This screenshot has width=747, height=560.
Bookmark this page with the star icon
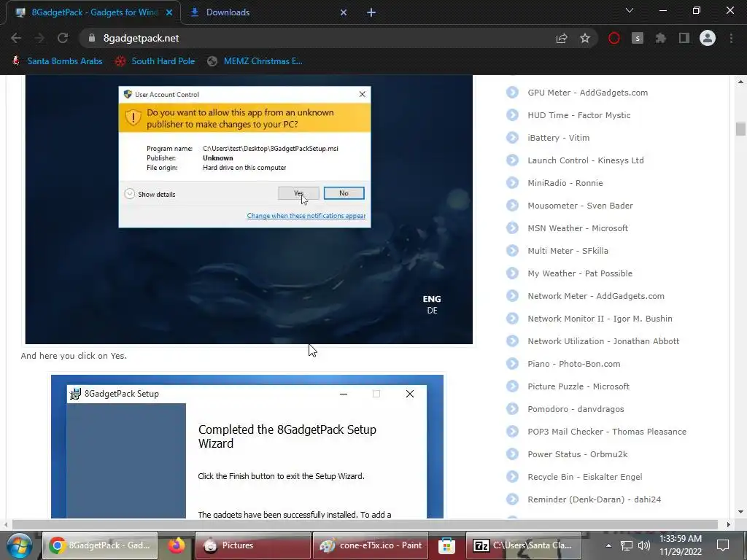pos(585,38)
